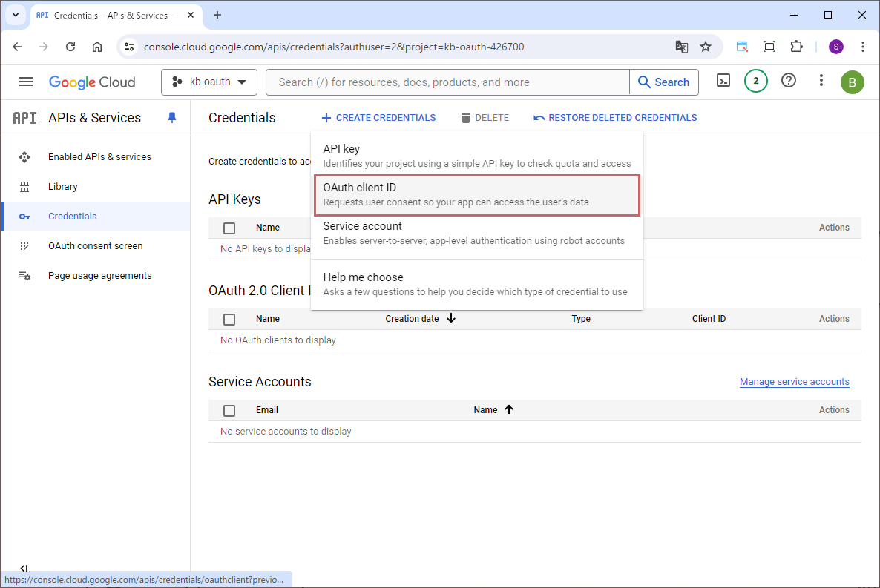Viewport: 880px width, 588px height.
Task: Select OAuth client ID from menu
Action: pyautogui.click(x=476, y=195)
